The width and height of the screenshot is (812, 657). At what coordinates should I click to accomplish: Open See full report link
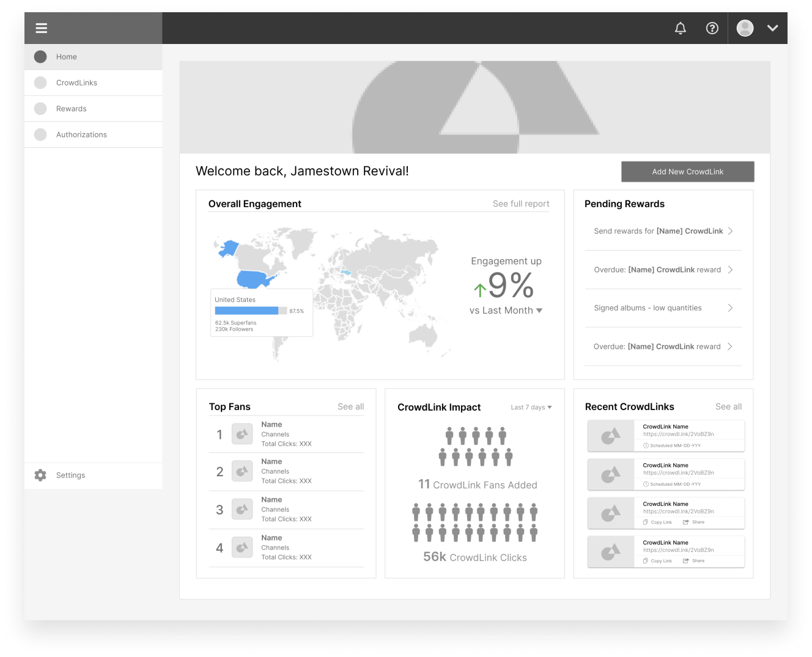tap(521, 204)
